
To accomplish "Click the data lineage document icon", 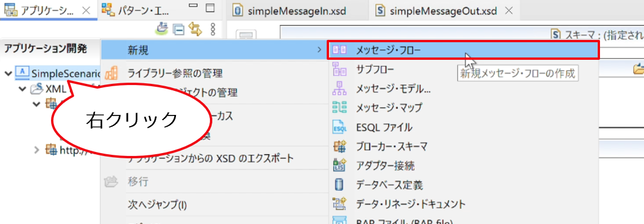I will (x=340, y=204).
